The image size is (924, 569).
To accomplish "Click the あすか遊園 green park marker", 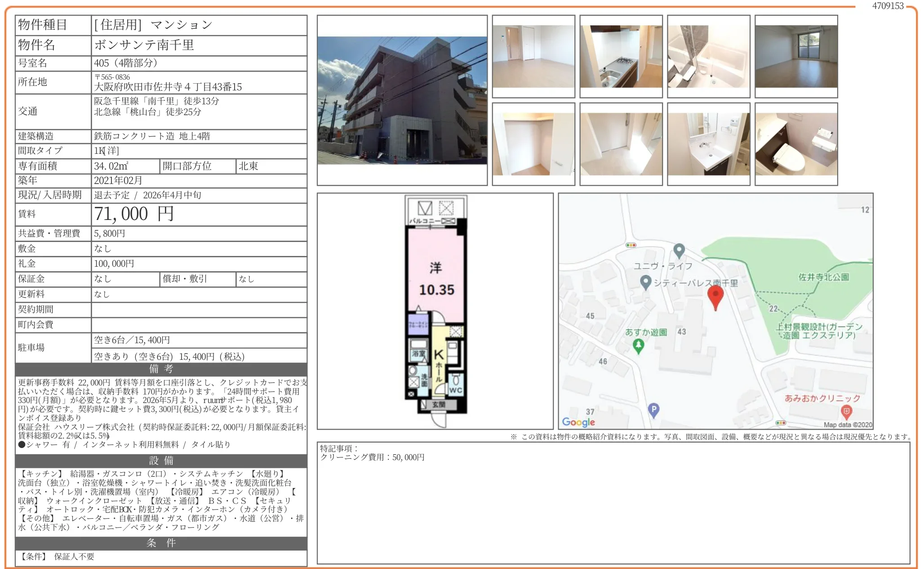I will click(x=638, y=345).
